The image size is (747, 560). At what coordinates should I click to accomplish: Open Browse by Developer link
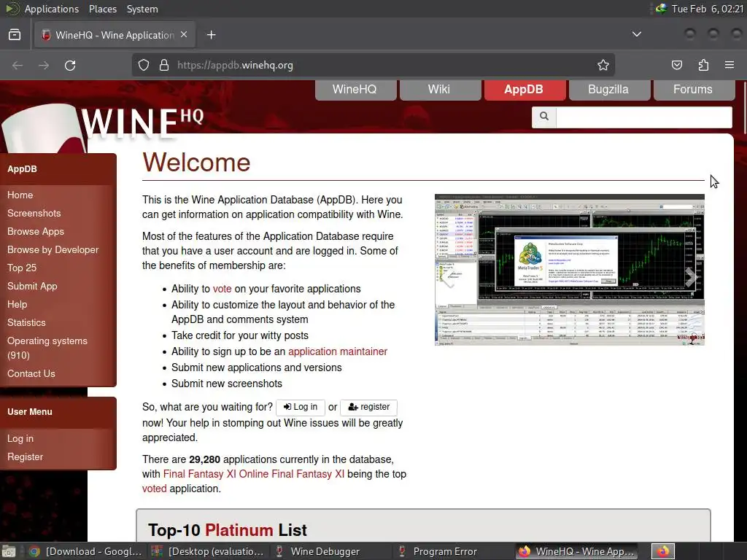53,249
